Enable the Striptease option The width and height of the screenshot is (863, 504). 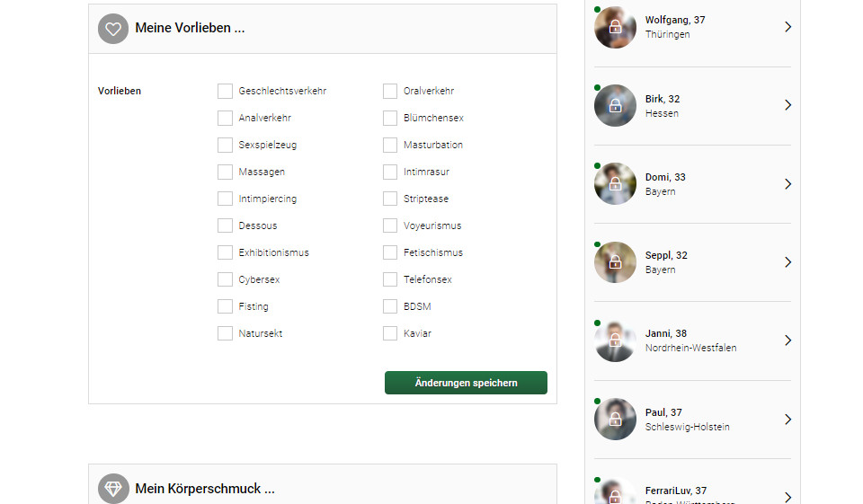tap(390, 199)
